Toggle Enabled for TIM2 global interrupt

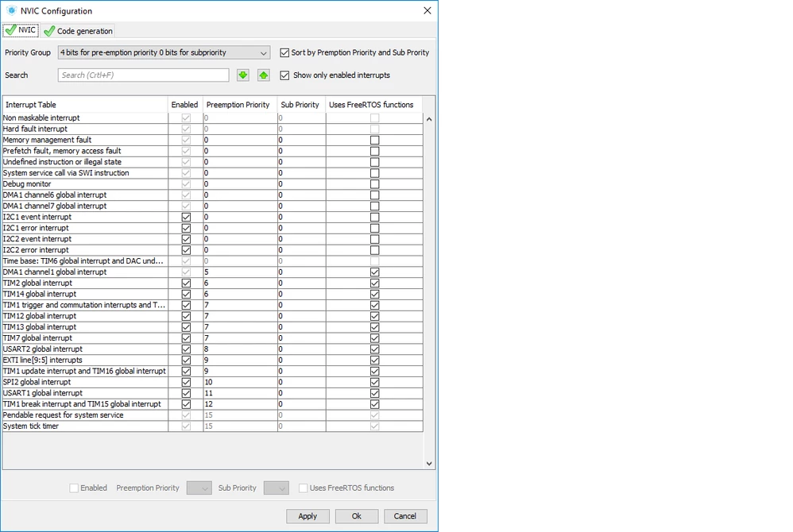[186, 283]
